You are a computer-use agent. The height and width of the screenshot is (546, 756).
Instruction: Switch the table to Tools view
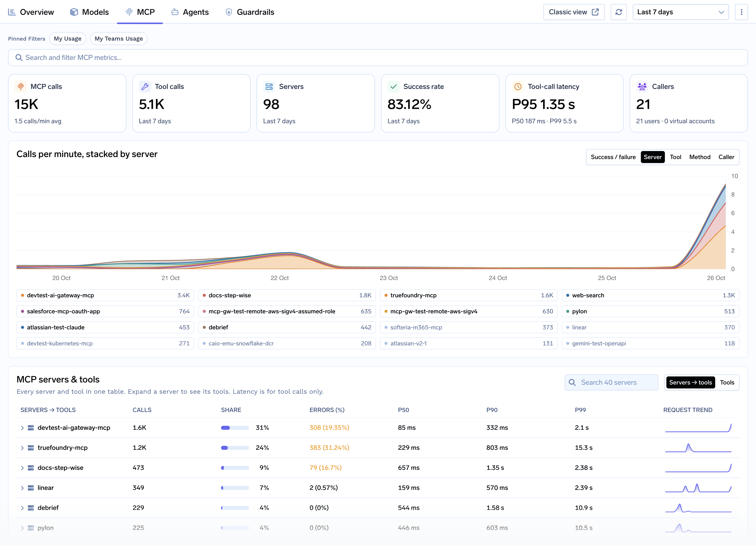pyautogui.click(x=727, y=382)
